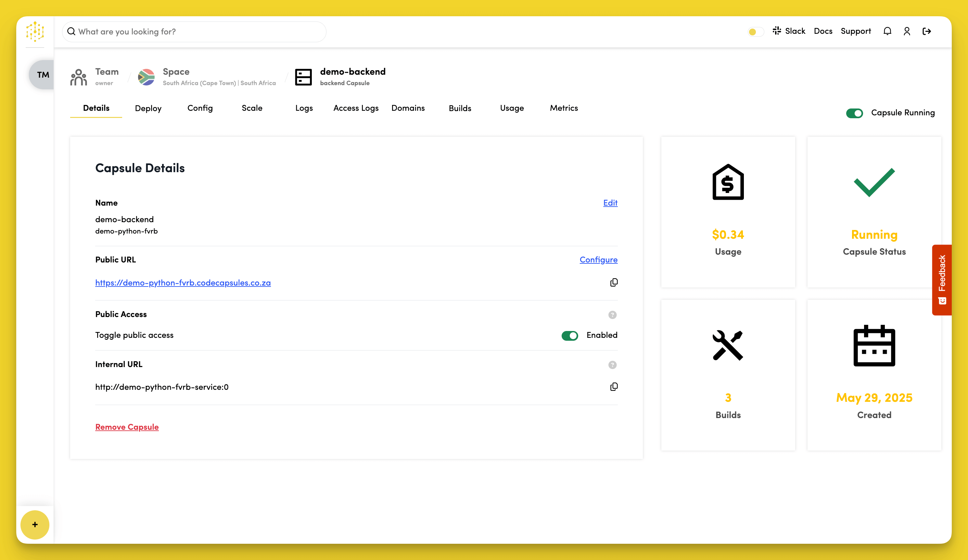
Task: Open the user profile icon
Action: (x=907, y=31)
